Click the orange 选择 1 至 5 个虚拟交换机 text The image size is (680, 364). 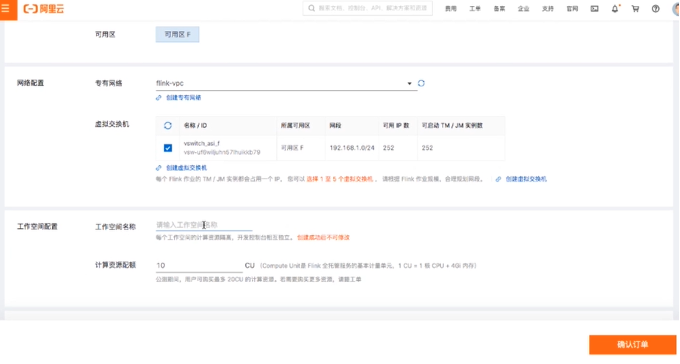pos(340,179)
